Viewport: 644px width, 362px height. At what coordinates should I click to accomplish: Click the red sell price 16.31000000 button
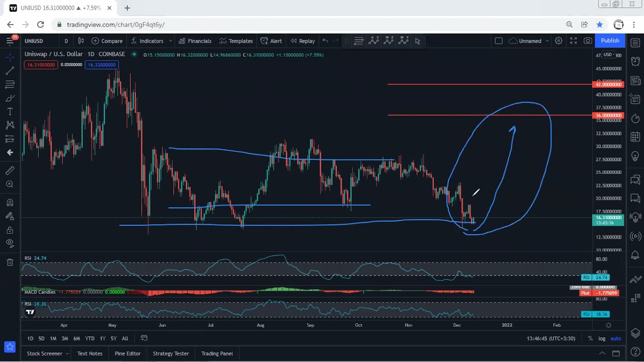pyautogui.click(x=41, y=65)
